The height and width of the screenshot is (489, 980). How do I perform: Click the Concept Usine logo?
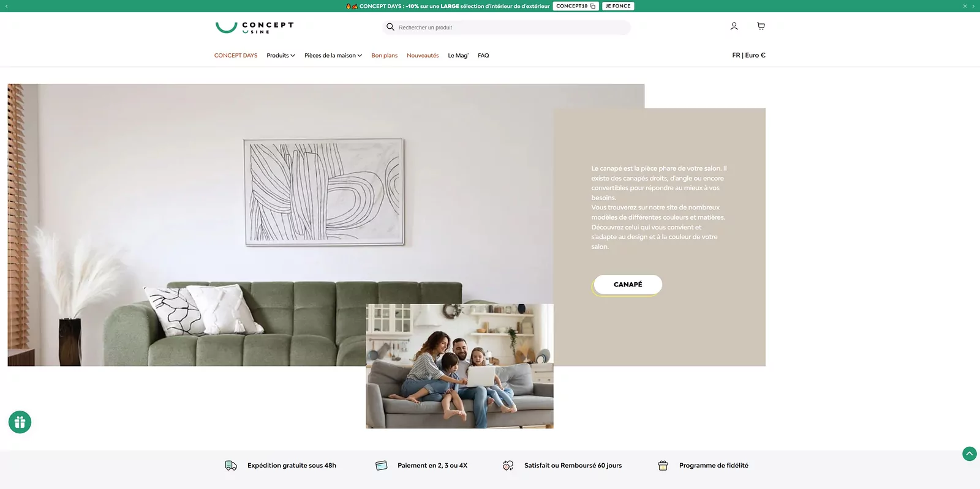(x=254, y=27)
